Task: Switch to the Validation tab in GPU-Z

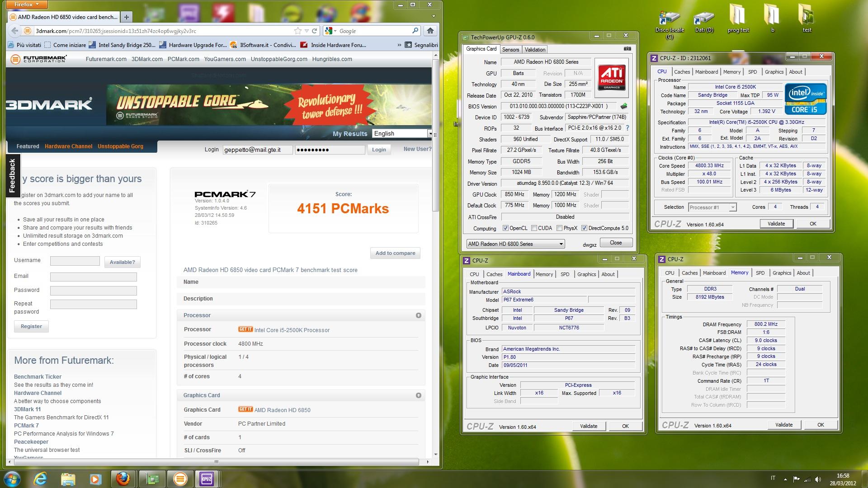Action: 535,49
